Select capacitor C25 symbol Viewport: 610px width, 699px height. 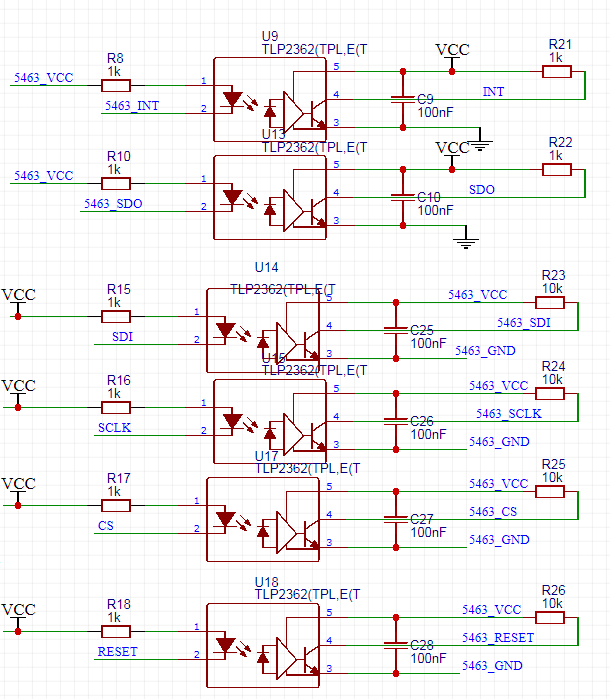pyautogui.click(x=396, y=331)
